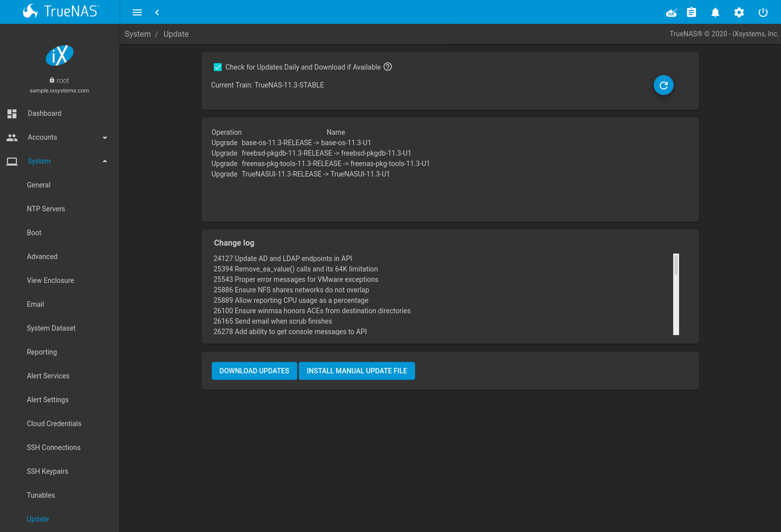781x532 pixels.
Task: Uncheck Check for Updates Daily checkbox
Action: pos(218,67)
